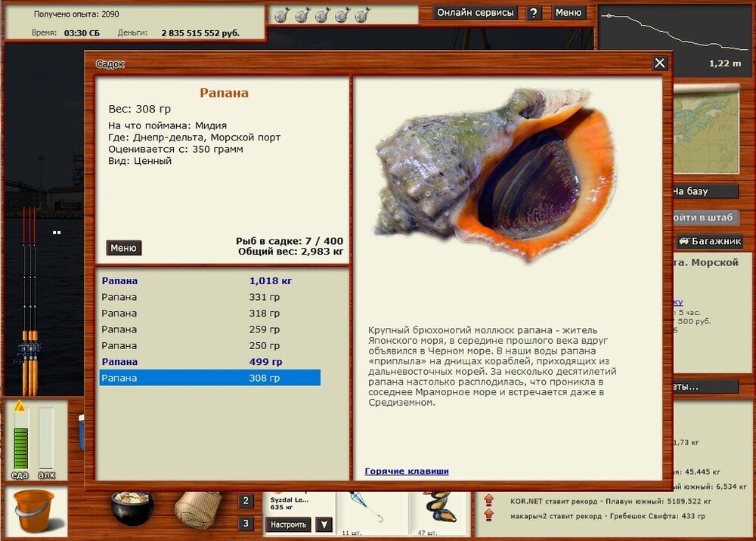Select the 499 гр Рапана entry
The width and height of the screenshot is (756, 541).
[x=209, y=362]
